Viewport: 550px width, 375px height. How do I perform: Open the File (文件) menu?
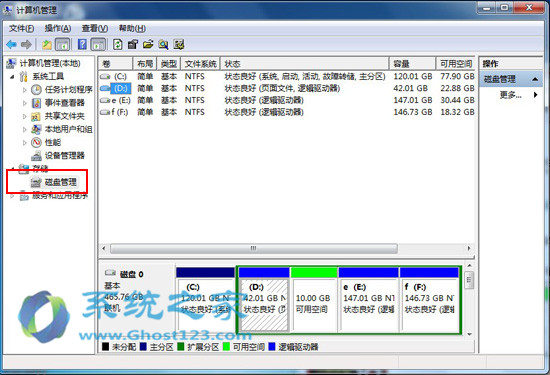(x=21, y=28)
